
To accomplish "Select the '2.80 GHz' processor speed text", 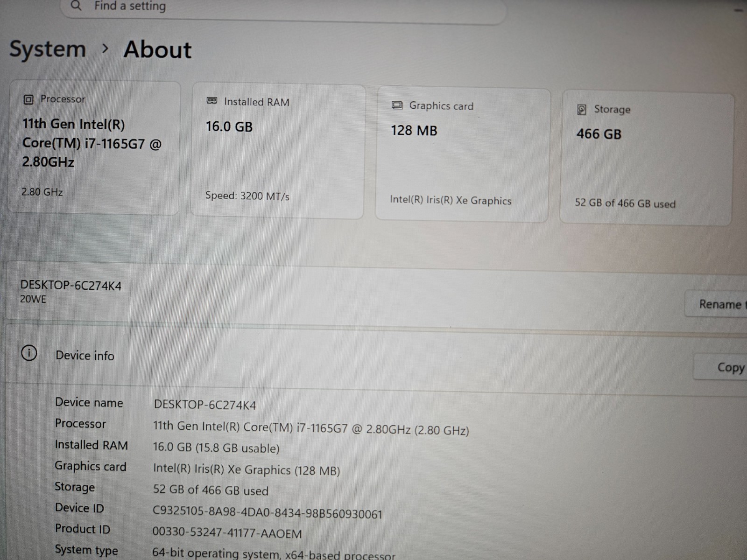I will pos(42,192).
